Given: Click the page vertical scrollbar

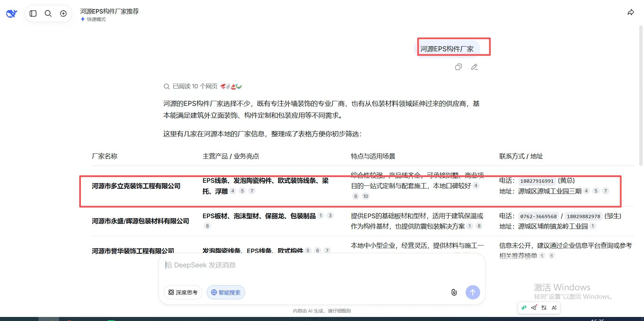Looking at the screenshot, I should pyautogui.click(x=641, y=95).
